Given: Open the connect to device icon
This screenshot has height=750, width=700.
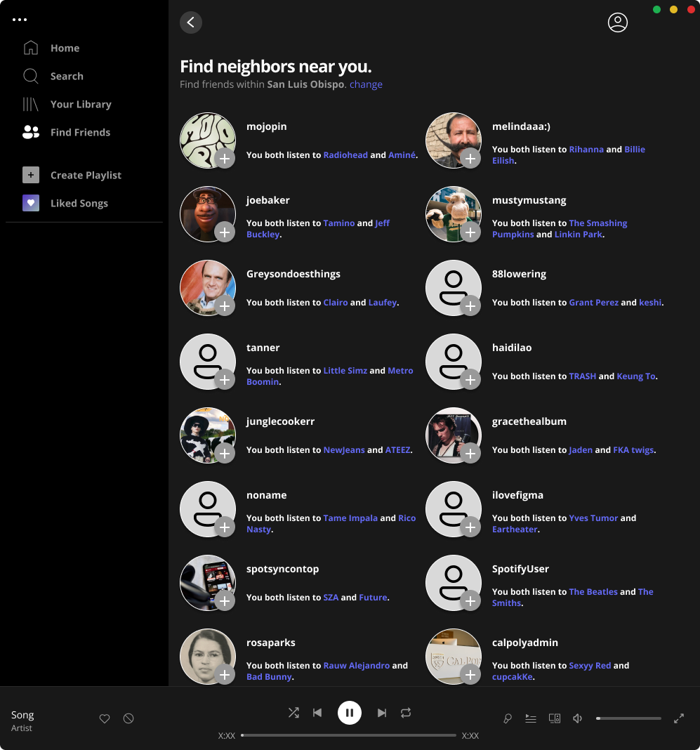Looking at the screenshot, I should (x=554, y=718).
